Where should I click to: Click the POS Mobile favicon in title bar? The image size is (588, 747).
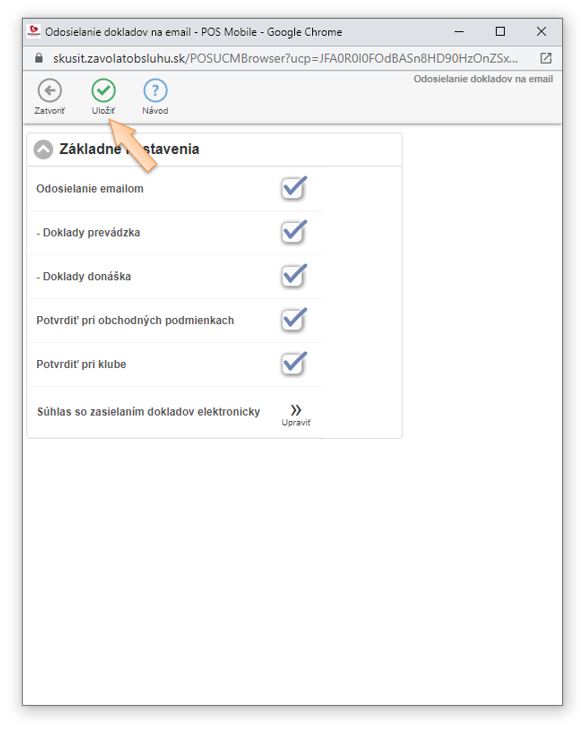[34, 31]
